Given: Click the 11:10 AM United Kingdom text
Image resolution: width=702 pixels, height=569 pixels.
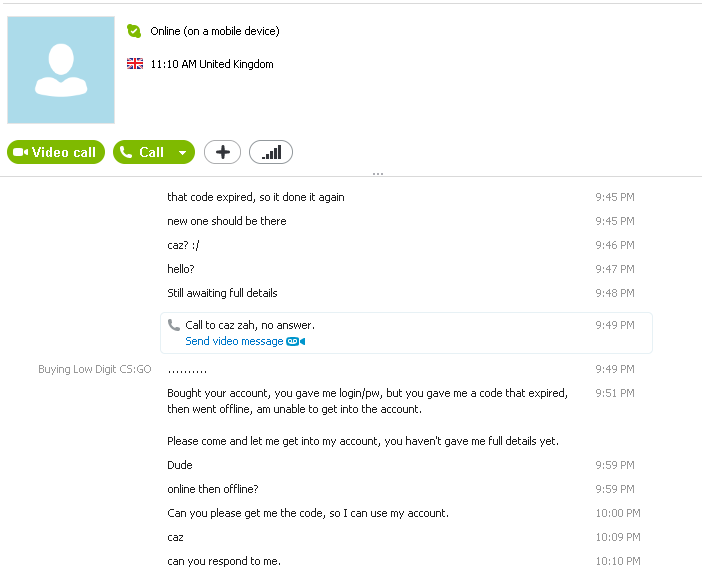Looking at the screenshot, I should click(212, 64).
